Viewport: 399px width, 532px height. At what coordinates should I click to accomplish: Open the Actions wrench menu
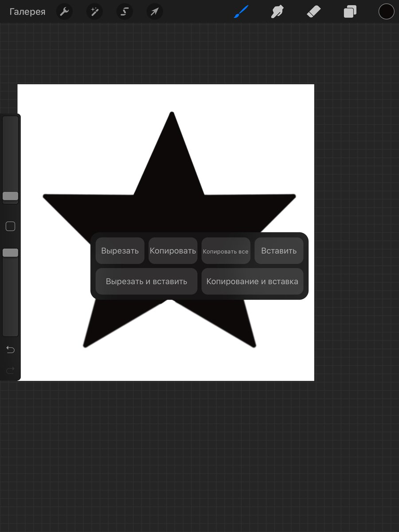[x=65, y=12]
